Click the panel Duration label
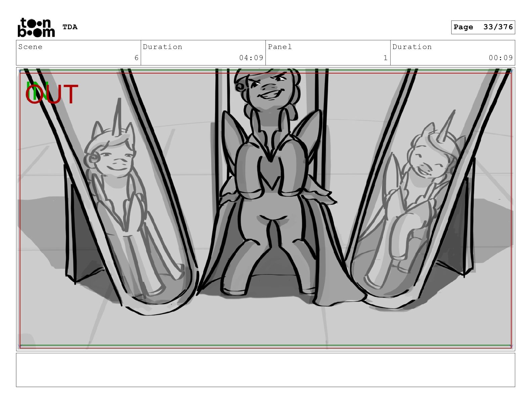Image resolution: width=532 pixels, height=411 pixels. (x=412, y=47)
